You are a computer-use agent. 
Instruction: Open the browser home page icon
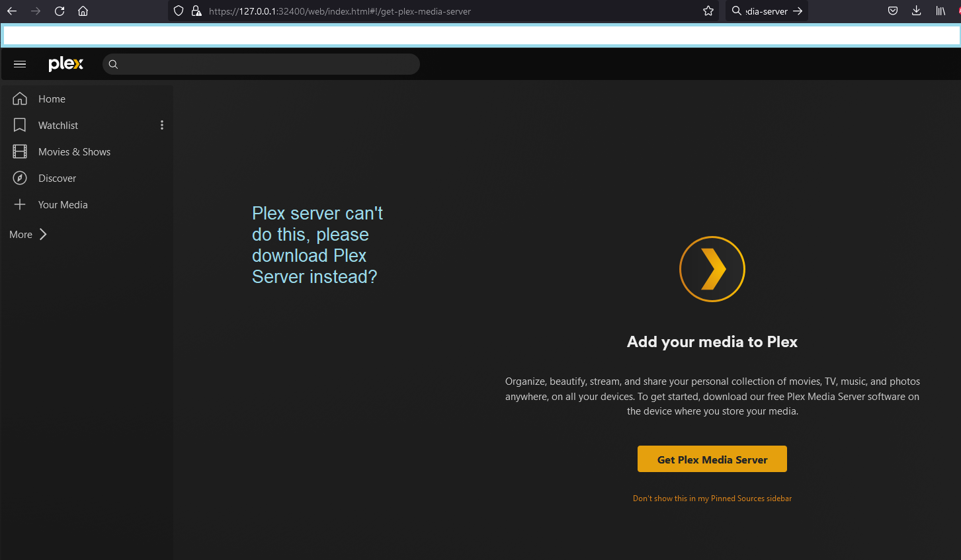pos(83,11)
